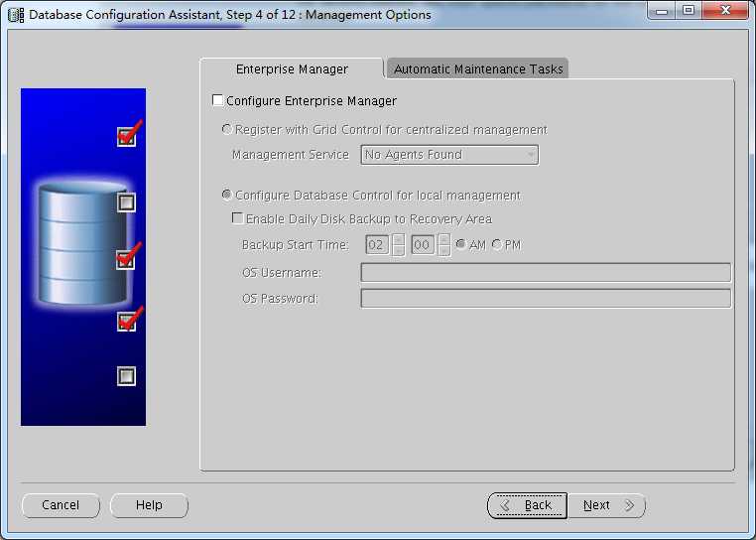
Task: Proceed with the Next button
Action: point(606,505)
